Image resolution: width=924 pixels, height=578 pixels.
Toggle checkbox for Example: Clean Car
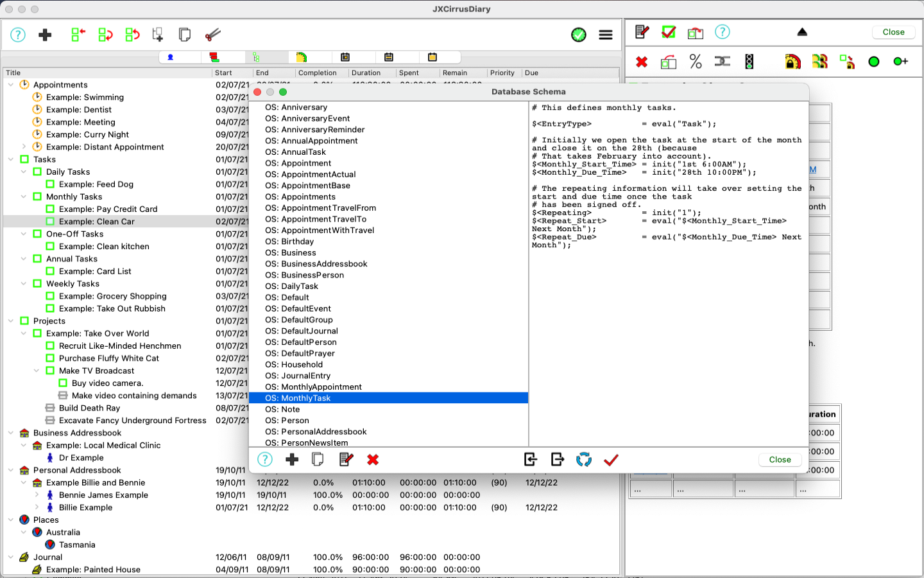click(x=50, y=222)
